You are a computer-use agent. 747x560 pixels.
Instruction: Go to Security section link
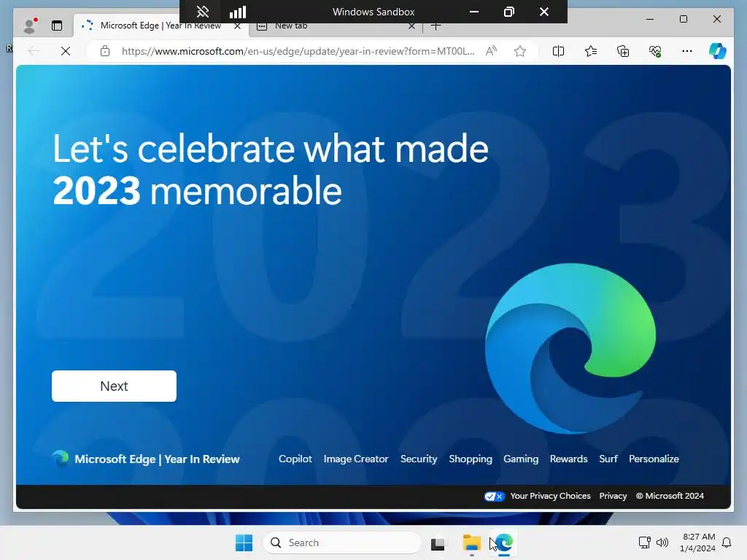(x=419, y=459)
